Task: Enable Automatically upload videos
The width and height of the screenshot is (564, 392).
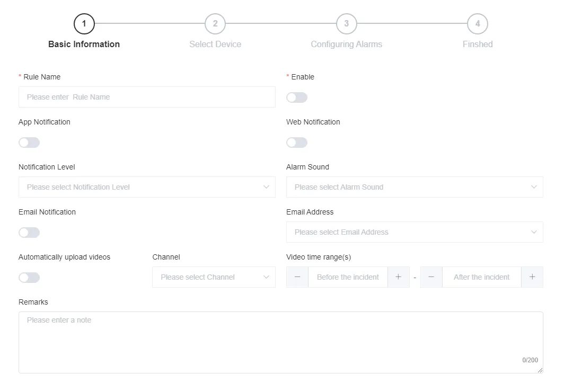Action: pos(29,277)
